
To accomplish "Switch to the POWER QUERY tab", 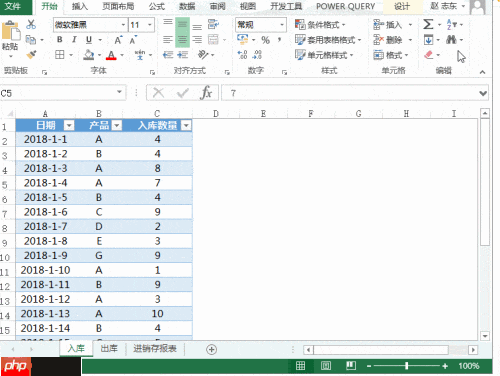I will [x=346, y=6].
